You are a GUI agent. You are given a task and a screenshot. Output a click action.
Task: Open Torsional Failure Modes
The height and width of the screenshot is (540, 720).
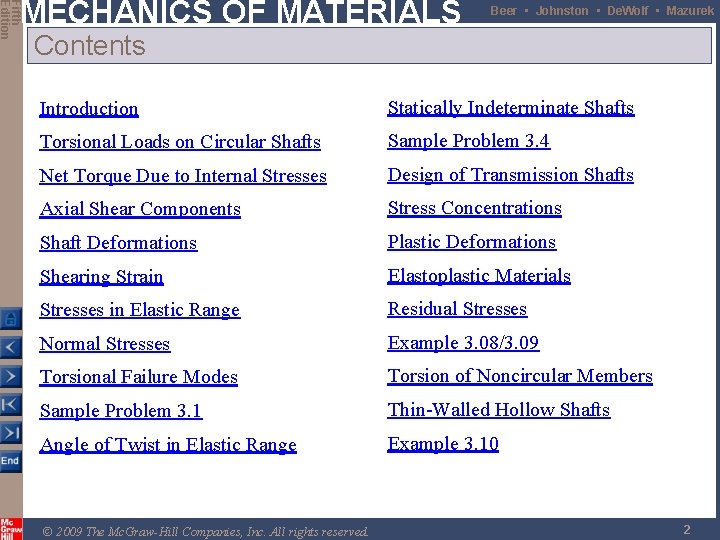[138, 377]
